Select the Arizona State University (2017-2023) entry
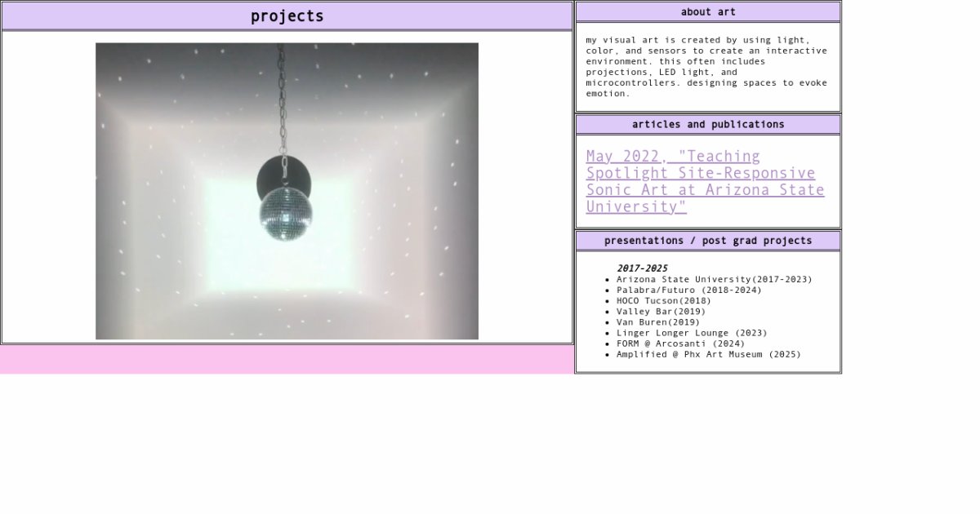The height and width of the screenshot is (514, 980). click(x=714, y=279)
